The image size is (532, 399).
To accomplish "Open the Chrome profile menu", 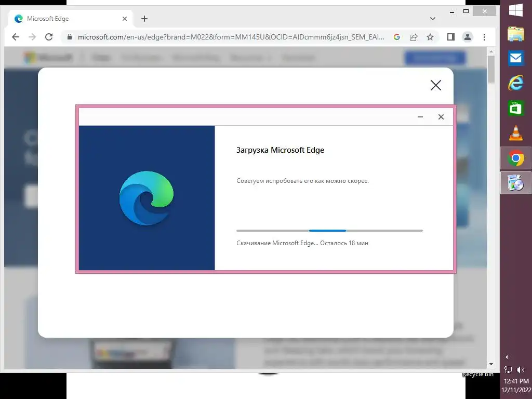I will pos(468,37).
